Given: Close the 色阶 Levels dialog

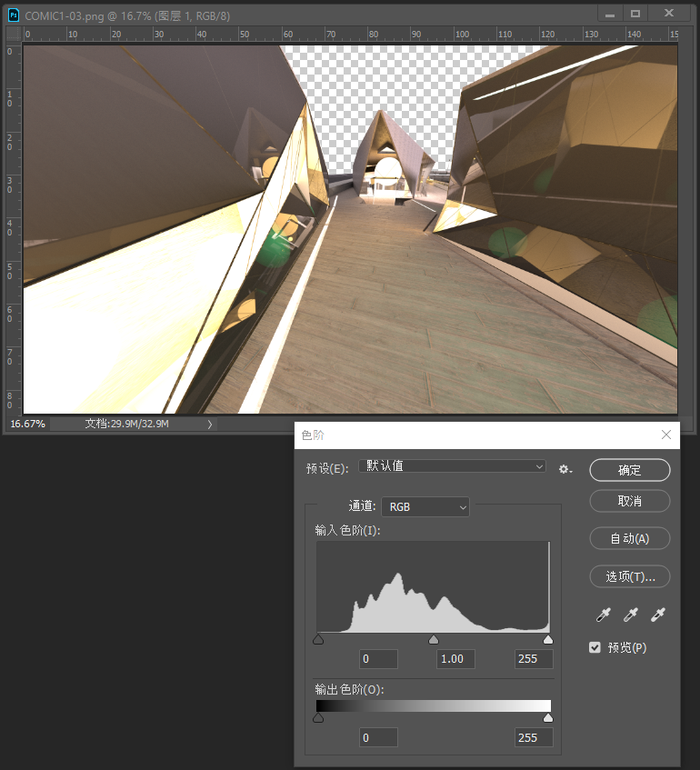Looking at the screenshot, I should (666, 435).
